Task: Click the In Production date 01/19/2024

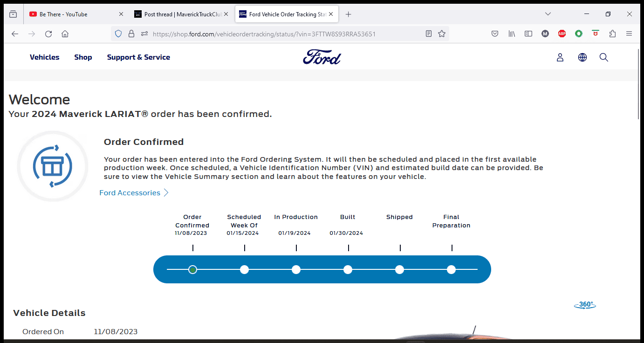Action: (295, 233)
